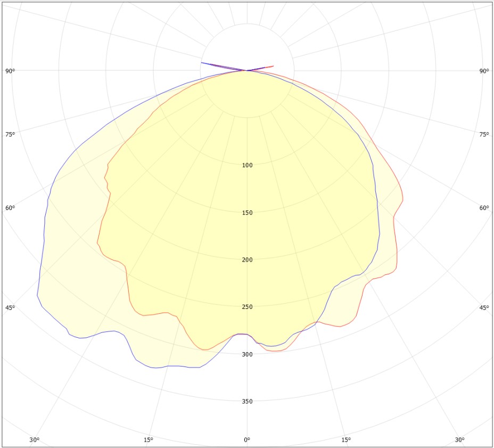494x448 pixels.
Task: Select the 150 radial value label
Action: 248,213
